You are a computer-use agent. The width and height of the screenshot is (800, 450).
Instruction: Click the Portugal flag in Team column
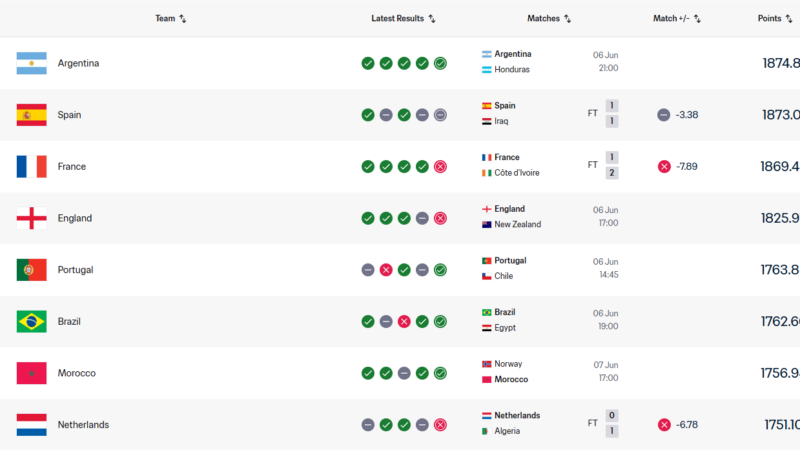click(32, 270)
